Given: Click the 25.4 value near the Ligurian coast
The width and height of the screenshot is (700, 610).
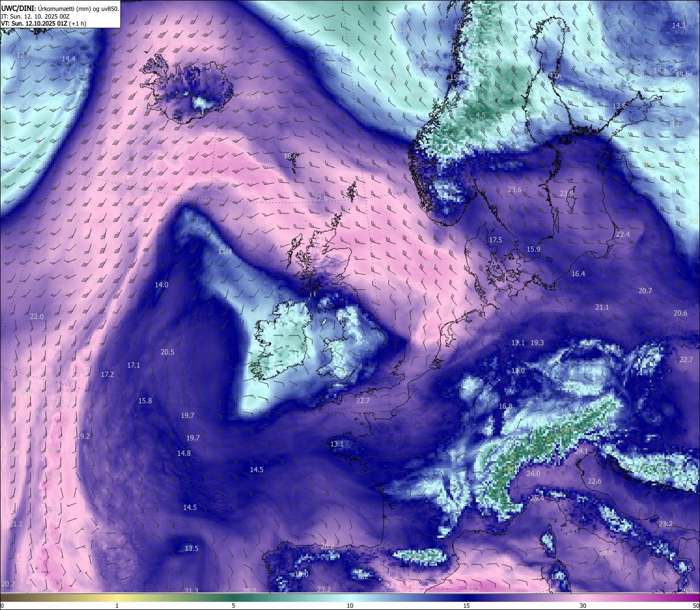Looking at the screenshot, I should click(537, 498).
